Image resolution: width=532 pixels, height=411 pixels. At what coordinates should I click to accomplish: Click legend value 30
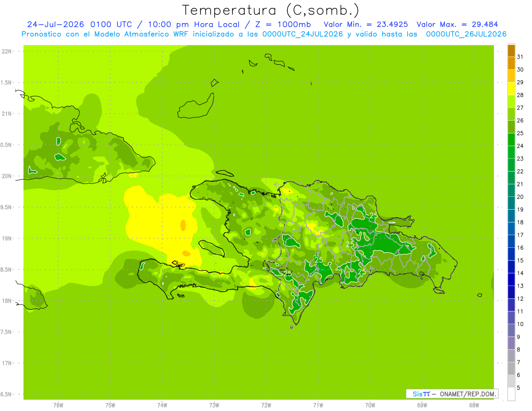tap(520, 70)
